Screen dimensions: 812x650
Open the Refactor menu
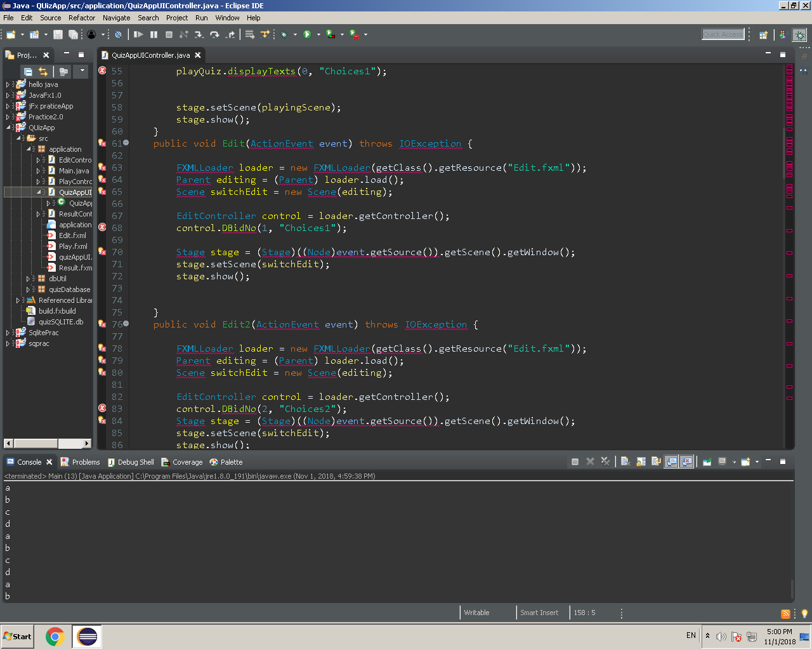[81, 18]
